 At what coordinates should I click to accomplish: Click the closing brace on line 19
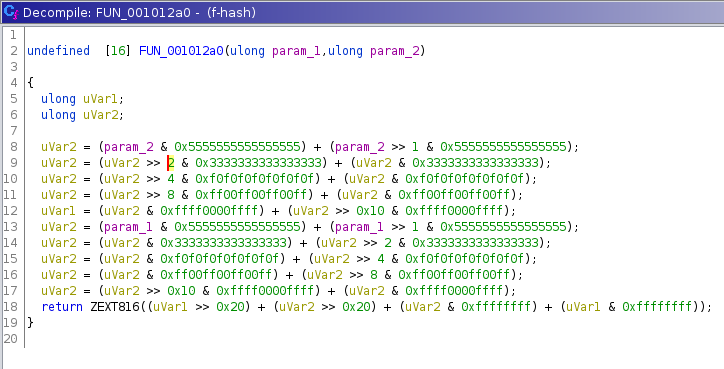pyautogui.click(x=30, y=323)
